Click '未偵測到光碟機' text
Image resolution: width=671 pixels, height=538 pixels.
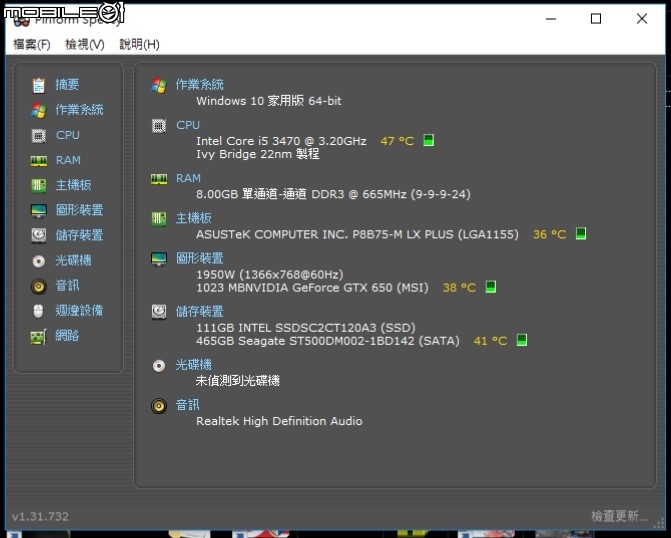238,380
